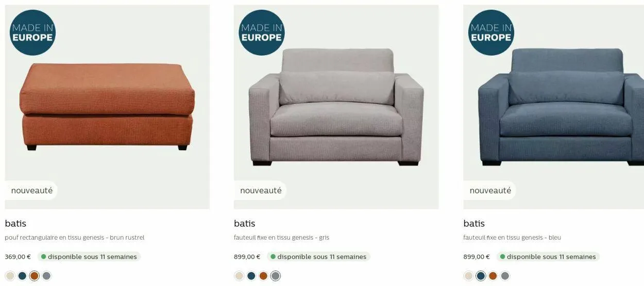This screenshot has height=286, width=644.
Task: Select dark blue swatch for the pouf
Action: coord(22,276)
